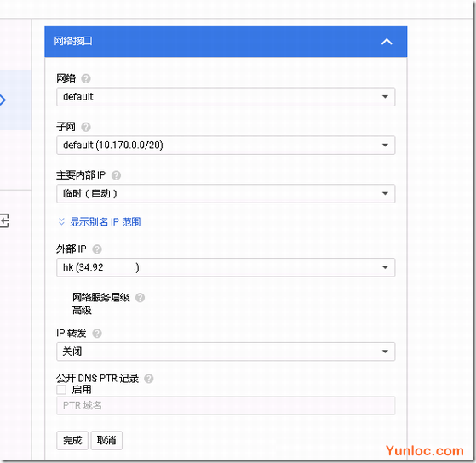The image size is (476, 463).
Task: Open the 网络 default dropdown
Action: pyautogui.click(x=226, y=97)
